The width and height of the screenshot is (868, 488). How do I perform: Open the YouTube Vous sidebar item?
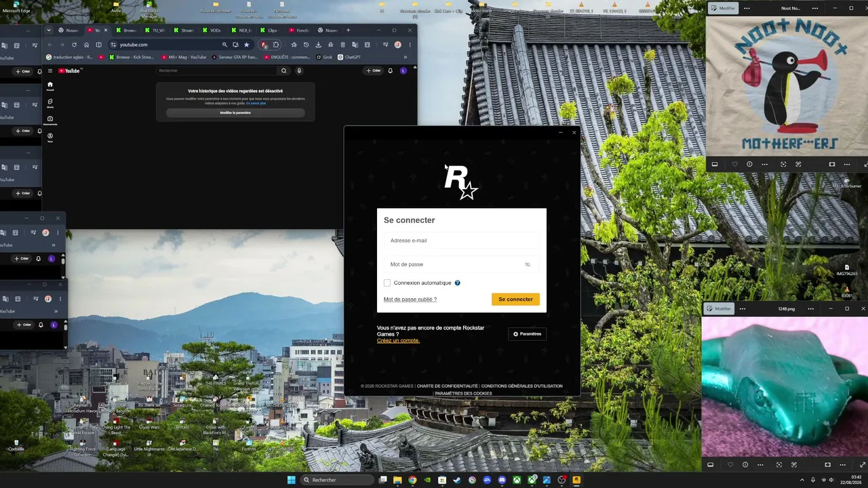pos(50,138)
